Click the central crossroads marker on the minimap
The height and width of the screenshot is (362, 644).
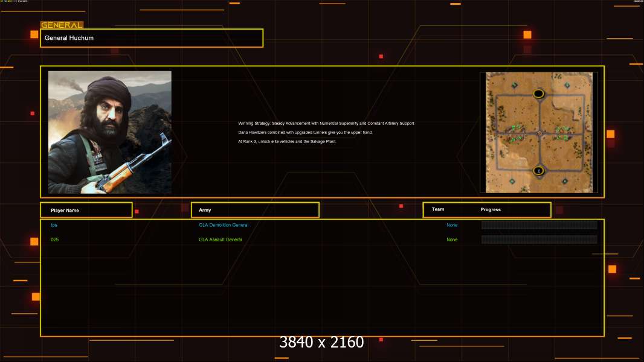539,133
